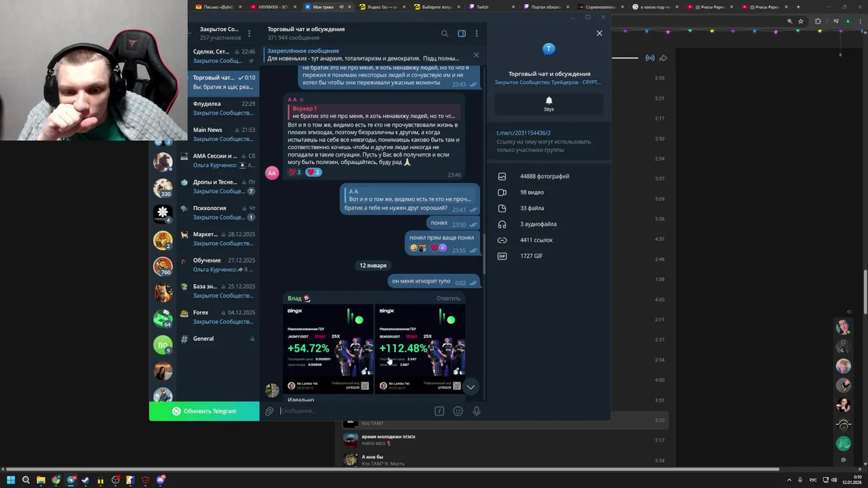Viewport: 868px width, 488px height.
Task: Open the База зн... topic
Action: click(219, 291)
